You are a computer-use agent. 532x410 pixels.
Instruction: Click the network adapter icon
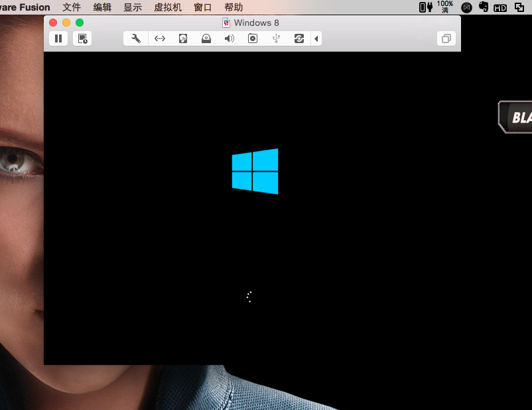click(x=159, y=38)
